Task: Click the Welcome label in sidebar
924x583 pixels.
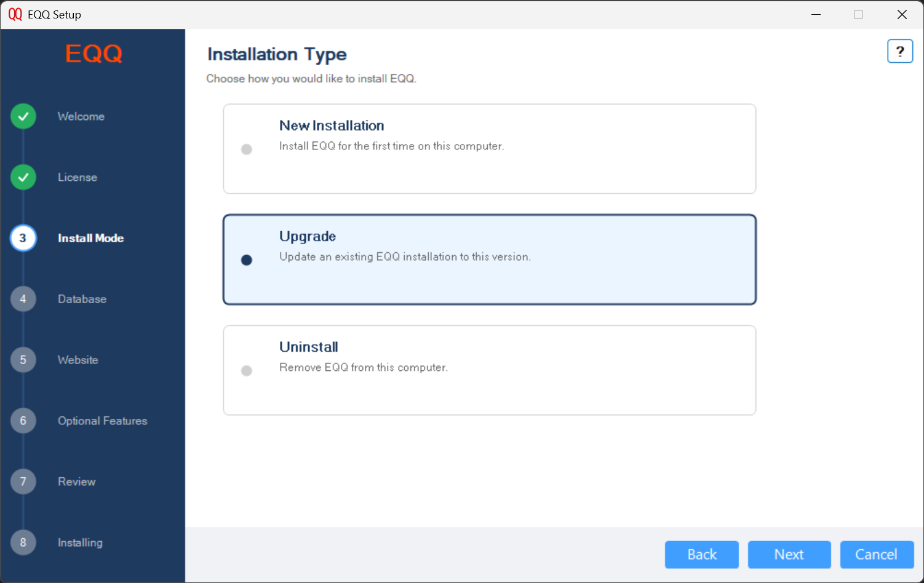Action: pyautogui.click(x=81, y=116)
